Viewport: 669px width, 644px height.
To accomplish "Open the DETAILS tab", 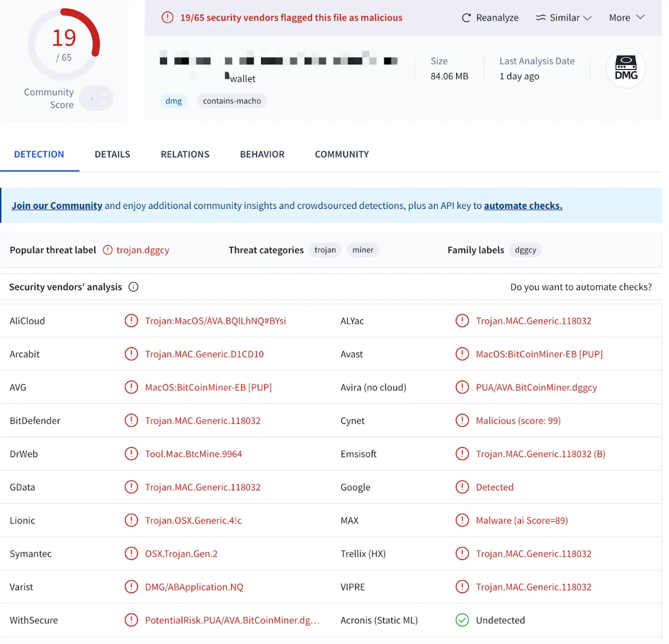I will coord(114,156).
